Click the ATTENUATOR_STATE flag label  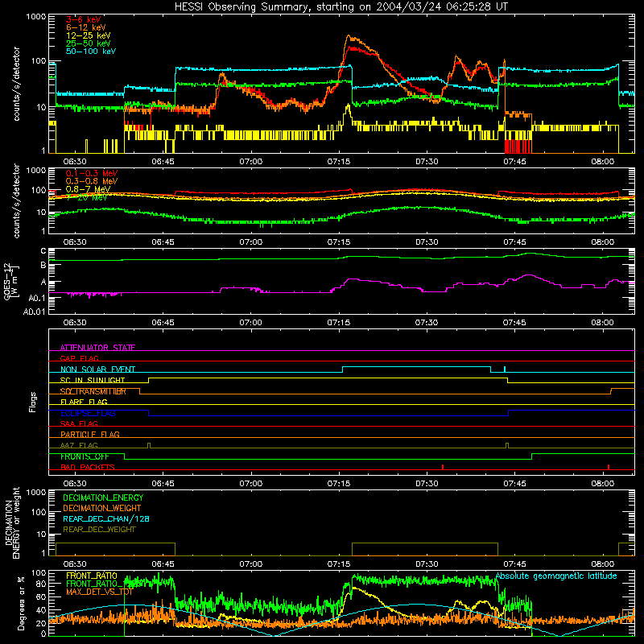click(x=97, y=348)
